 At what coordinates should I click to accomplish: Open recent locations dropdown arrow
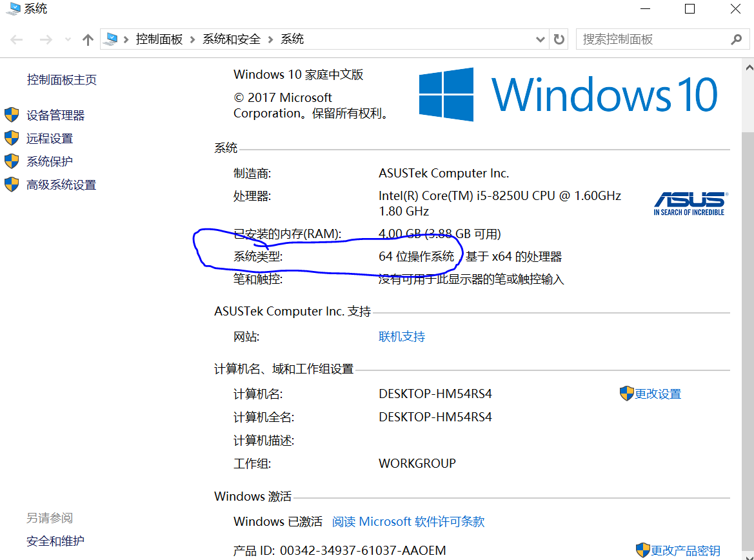(x=68, y=39)
